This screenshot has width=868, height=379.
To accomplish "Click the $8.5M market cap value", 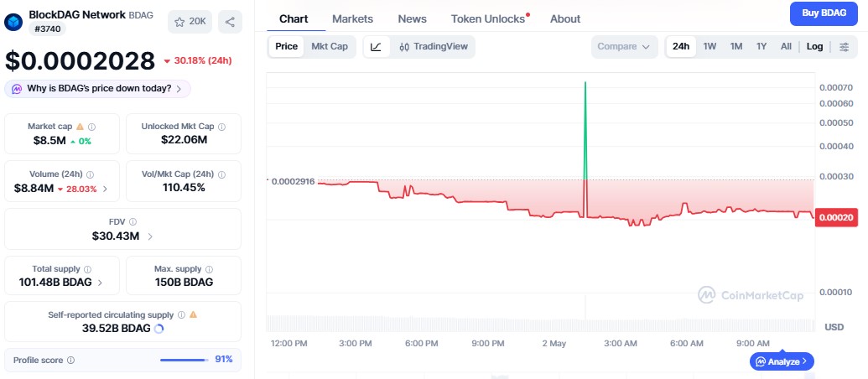I will (x=49, y=141).
